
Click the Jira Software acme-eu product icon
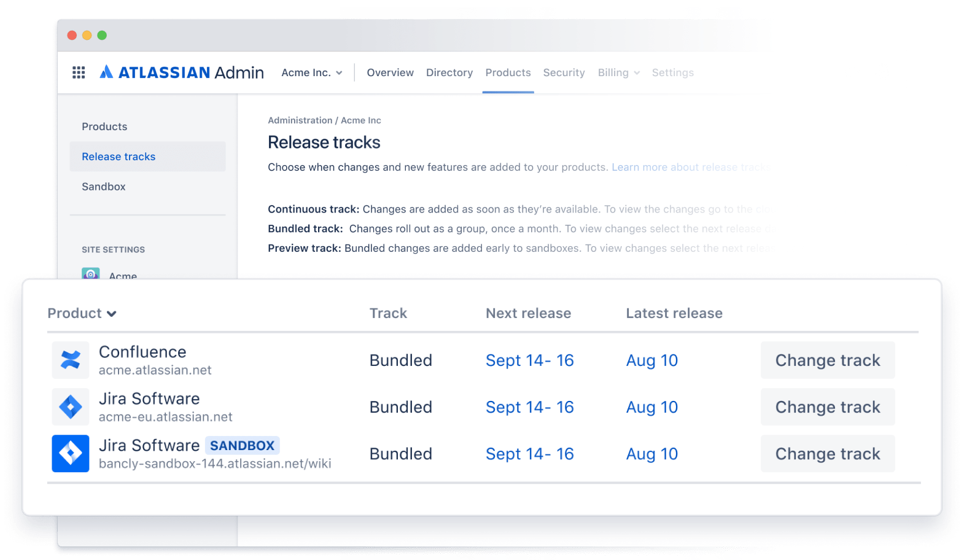(71, 406)
